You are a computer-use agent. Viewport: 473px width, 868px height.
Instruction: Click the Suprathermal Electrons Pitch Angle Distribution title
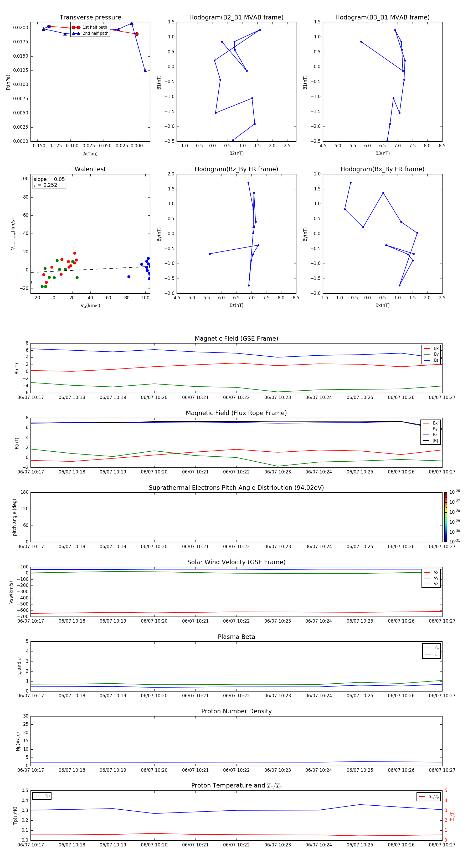[236, 488]
